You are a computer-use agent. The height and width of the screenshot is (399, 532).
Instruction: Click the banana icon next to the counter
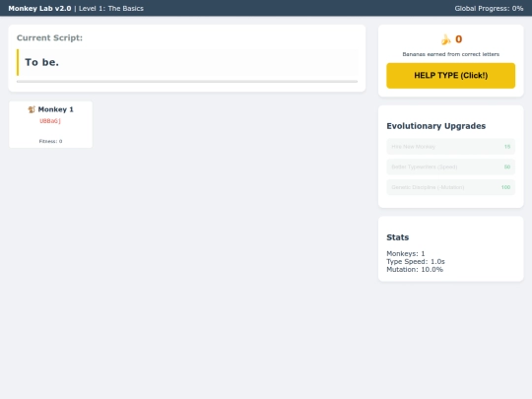click(x=445, y=39)
